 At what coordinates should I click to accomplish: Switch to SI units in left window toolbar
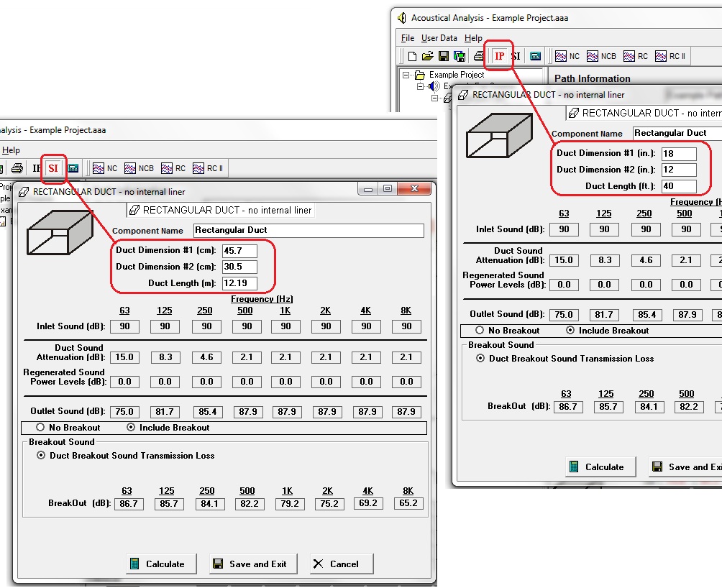click(53, 168)
